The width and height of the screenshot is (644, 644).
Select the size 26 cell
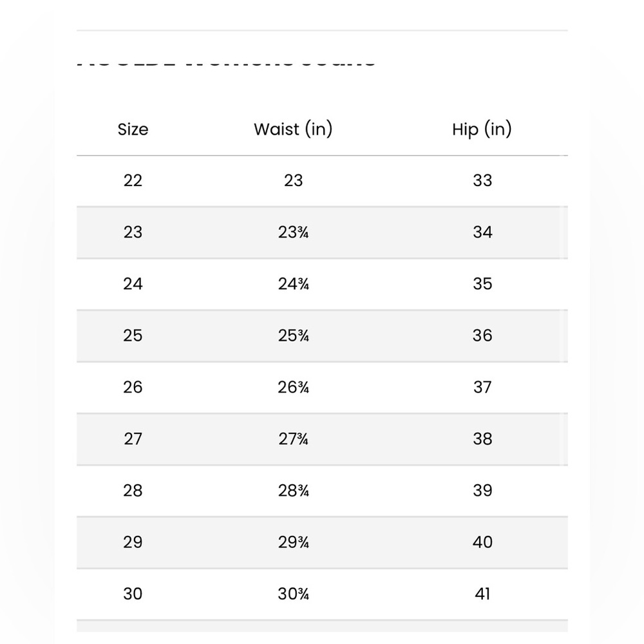[133, 387]
